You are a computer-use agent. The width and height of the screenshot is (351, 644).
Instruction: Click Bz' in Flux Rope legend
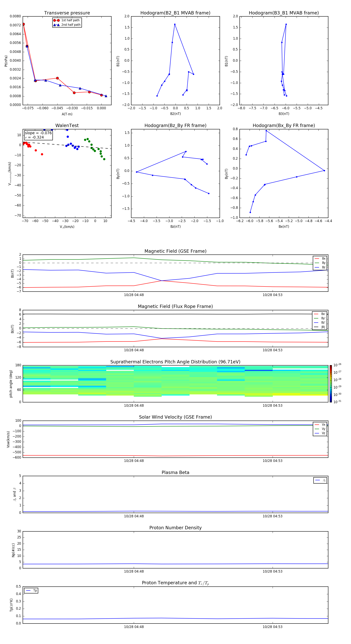[320, 323]
